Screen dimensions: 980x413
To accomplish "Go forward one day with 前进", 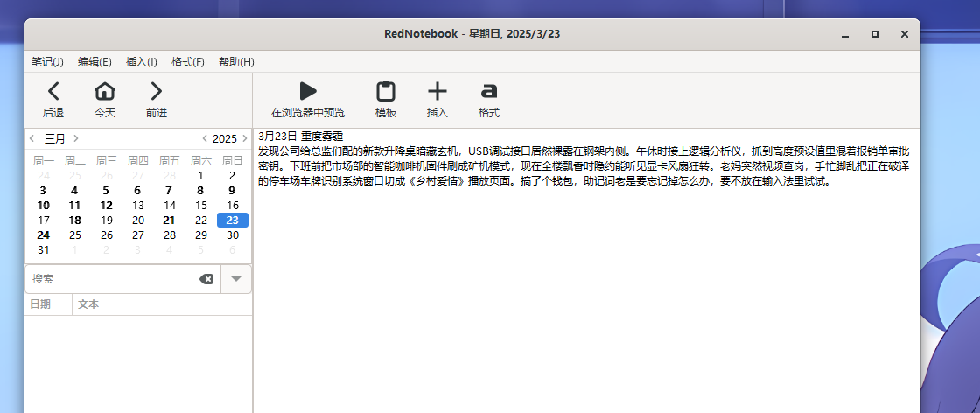I will (x=157, y=99).
